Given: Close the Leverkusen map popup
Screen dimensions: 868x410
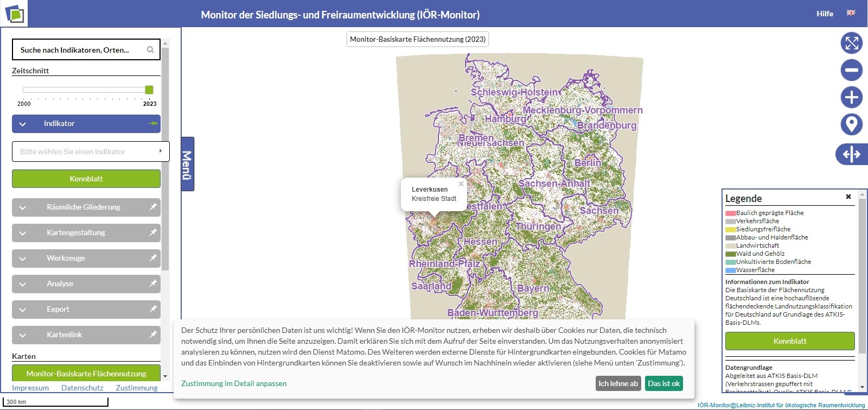Looking at the screenshot, I should click(461, 184).
